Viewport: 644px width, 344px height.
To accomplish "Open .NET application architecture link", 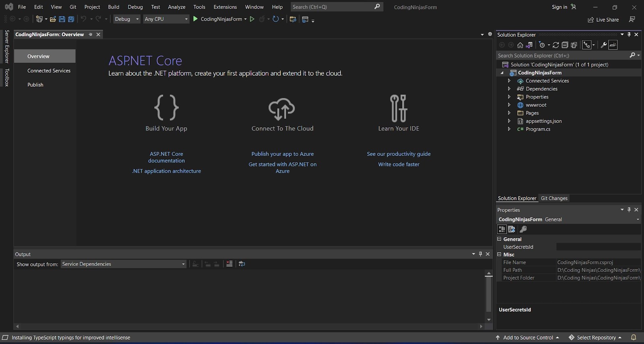I will (x=166, y=171).
